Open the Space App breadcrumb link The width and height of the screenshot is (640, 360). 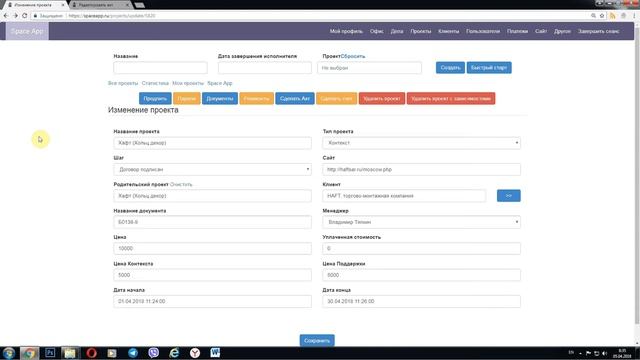coord(220,83)
